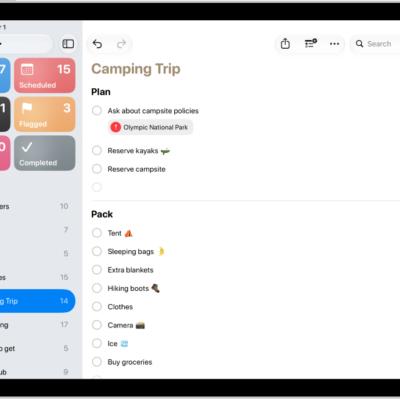Screen dimensions: 400x400
Task: Open the Olympic National Park location tag
Action: tap(150, 127)
